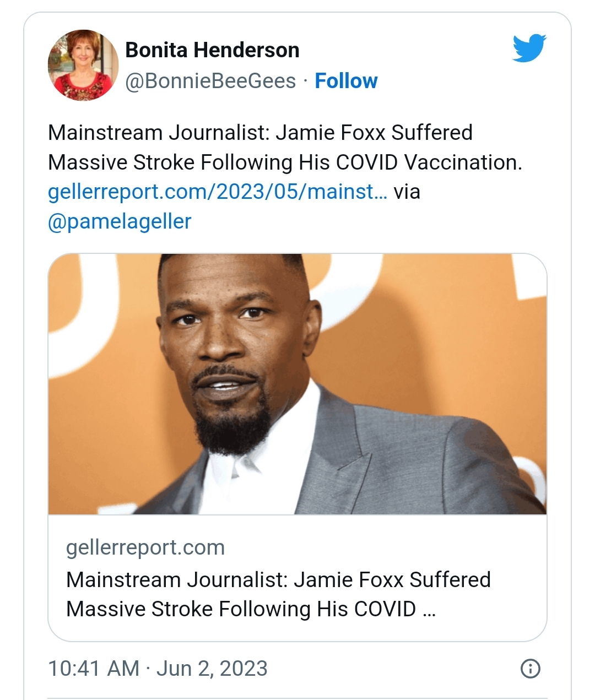Image resolution: width=595 pixels, height=700 pixels.
Task: Open the Twitter info circle icon
Action: 530,669
